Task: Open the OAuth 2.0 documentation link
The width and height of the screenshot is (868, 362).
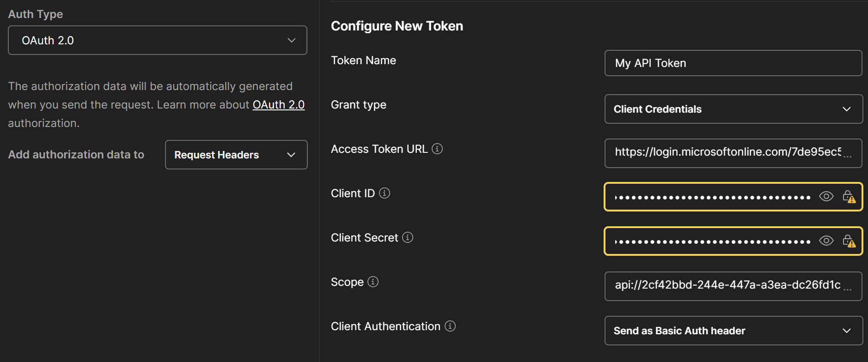Action: 278,105
